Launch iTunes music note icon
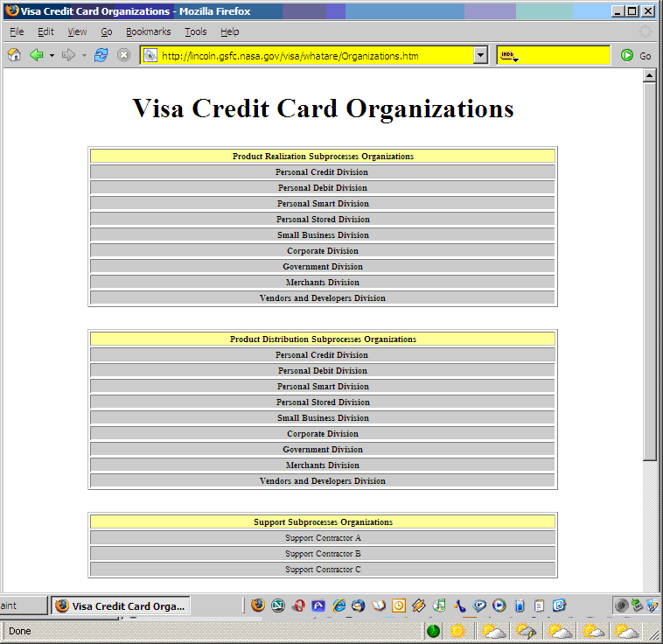 [439, 605]
